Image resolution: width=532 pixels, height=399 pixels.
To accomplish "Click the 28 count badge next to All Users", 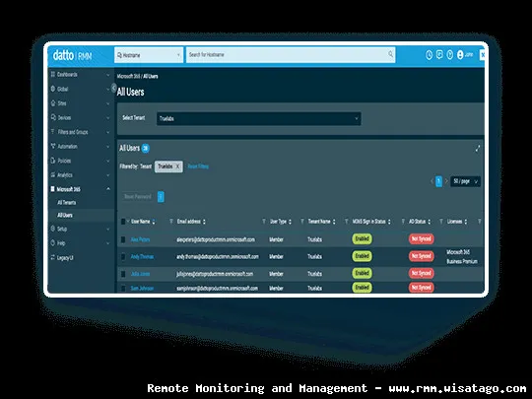I will (x=145, y=148).
